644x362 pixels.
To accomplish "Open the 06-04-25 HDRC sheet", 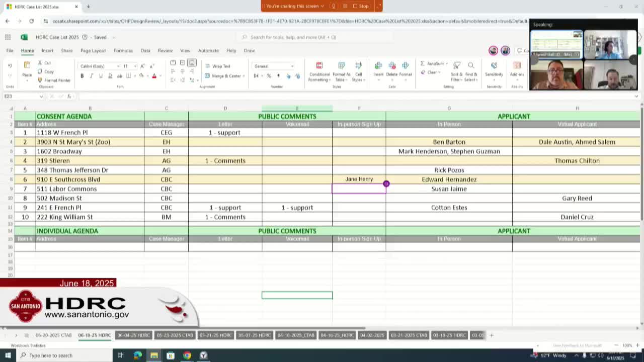I will (x=133, y=335).
